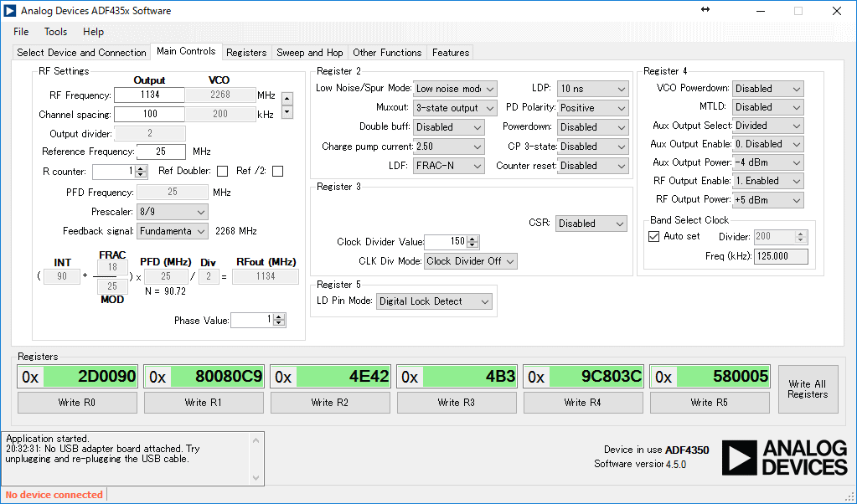
Task: Open the Aux Output Select dropdown
Action: (x=768, y=126)
